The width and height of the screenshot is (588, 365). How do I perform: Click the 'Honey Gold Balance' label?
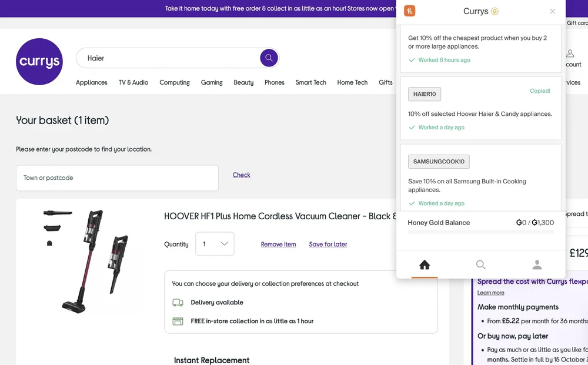(x=439, y=223)
